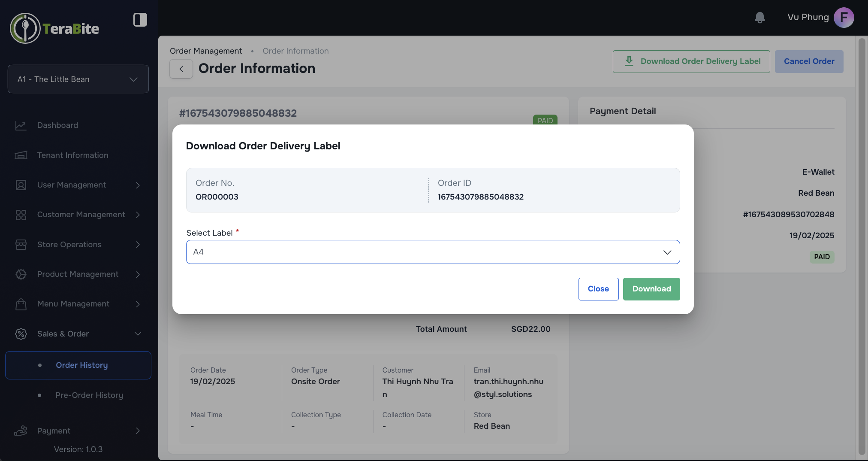Click the Store Operations shop icon
868x461 pixels.
click(21, 245)
